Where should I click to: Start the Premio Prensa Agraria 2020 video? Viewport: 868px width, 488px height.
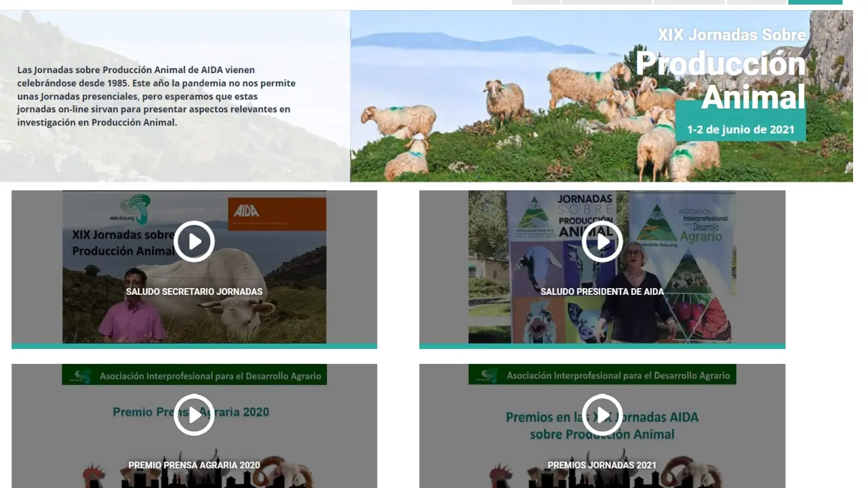[x=194, y=415]
